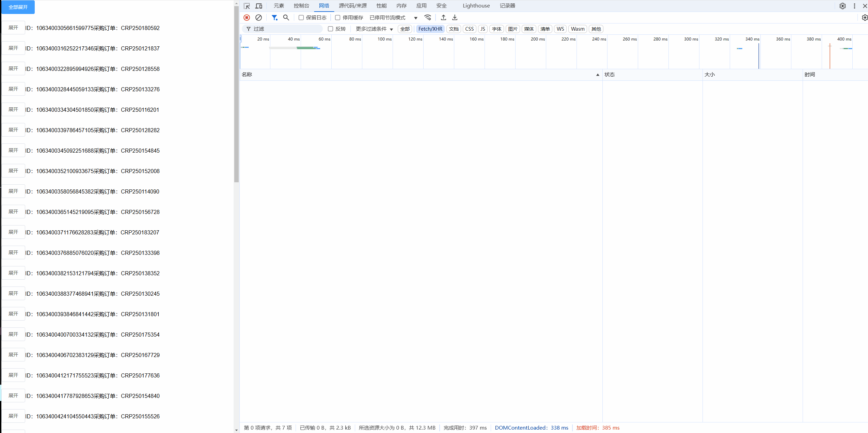868x433 pixels.
Task: Toggle the device toolbar icon
Action: (x=259, y=6)
